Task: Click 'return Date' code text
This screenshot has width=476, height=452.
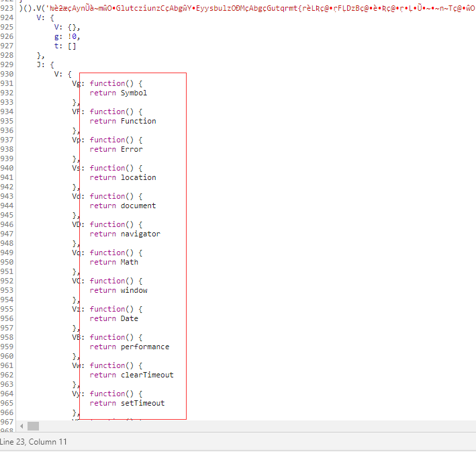Action: tap(114, 318)
